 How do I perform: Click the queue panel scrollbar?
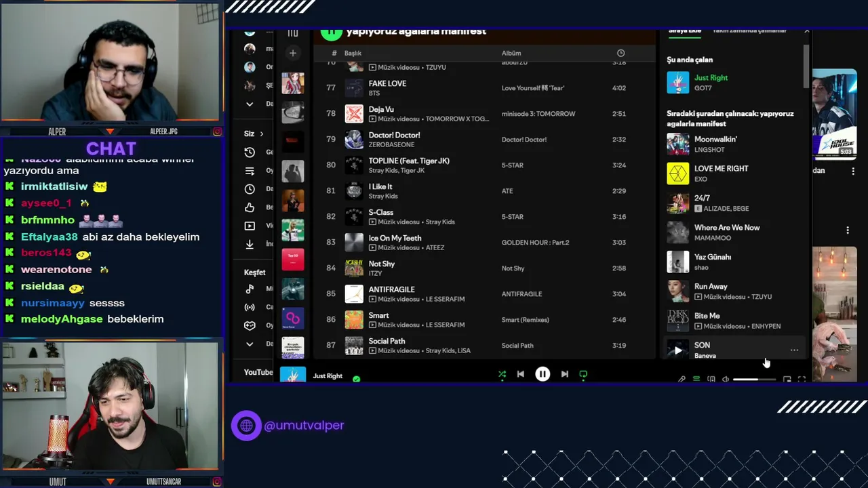point(806,66)
